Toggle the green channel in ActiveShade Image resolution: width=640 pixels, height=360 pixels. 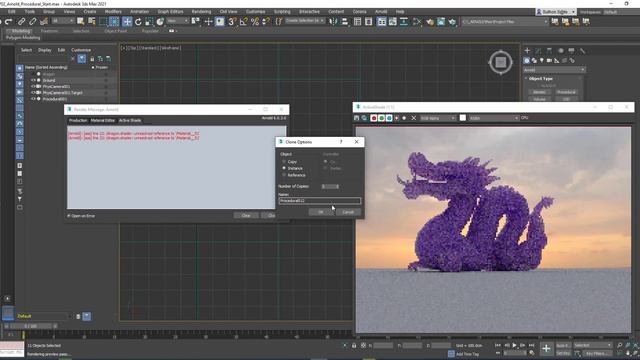pyautogui.click(x=381, y=118)
